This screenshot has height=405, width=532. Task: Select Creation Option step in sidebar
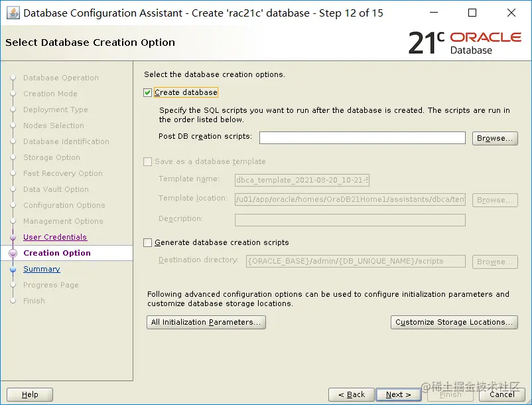tap(57, 253)
